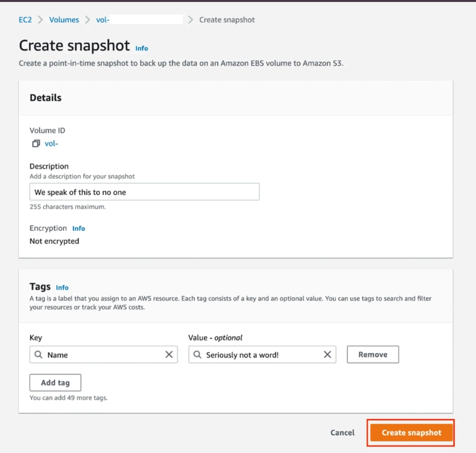Viewport: 476px width, 453px height.
Task: Copy the Volume ID with copy icon
Action: click(36, 143)
